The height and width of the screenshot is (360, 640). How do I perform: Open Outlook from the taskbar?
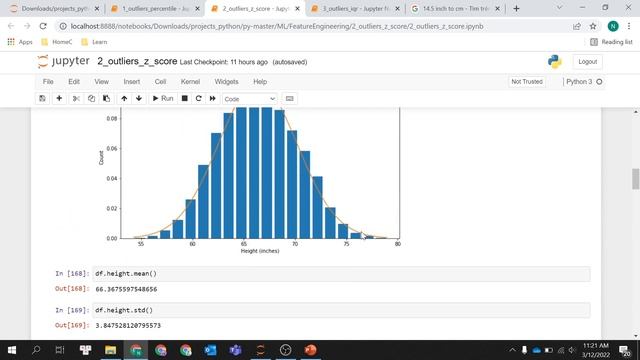211,350
